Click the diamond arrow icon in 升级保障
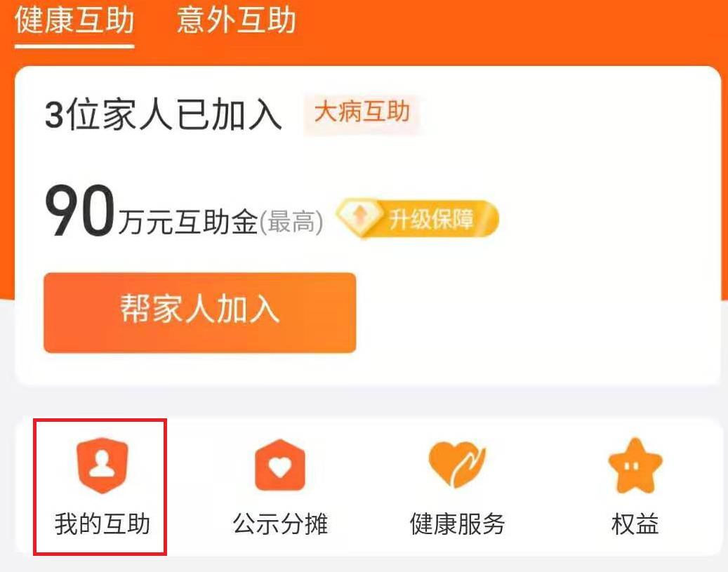Image resolution: width=728 pixels, height=572 pixels. pos(360,218)
